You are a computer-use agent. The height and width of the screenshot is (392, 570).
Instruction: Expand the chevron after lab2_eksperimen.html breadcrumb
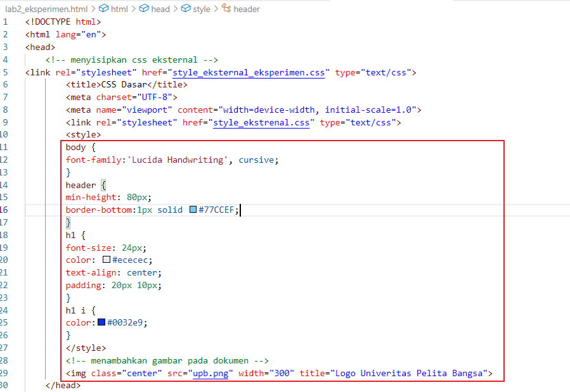[x=93, y=8]
